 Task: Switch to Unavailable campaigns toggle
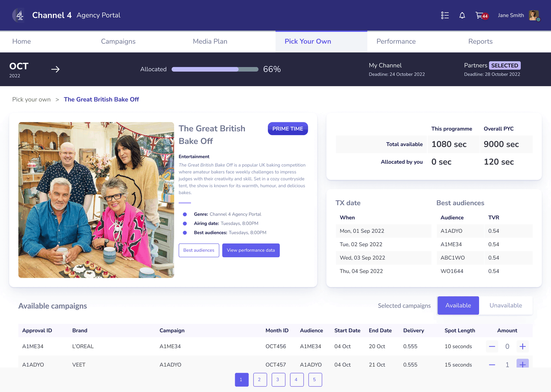click(506, 305)
